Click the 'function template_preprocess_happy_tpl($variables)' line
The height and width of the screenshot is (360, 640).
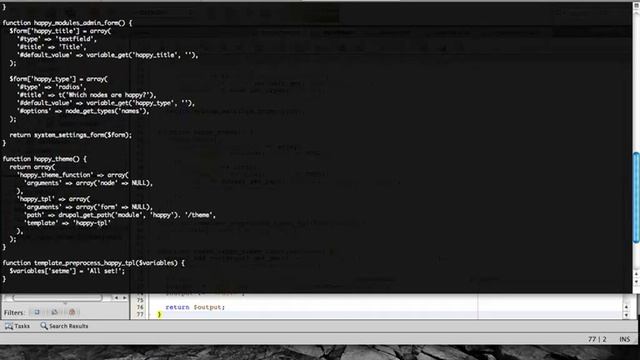(93, 263)
